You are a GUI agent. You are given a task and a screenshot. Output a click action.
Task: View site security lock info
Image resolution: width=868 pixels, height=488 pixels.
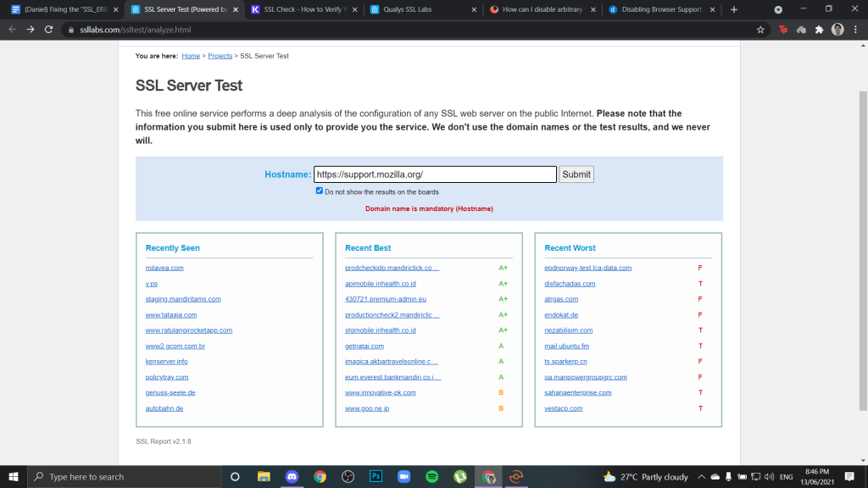pyautogui.click(x=71, y=30)
